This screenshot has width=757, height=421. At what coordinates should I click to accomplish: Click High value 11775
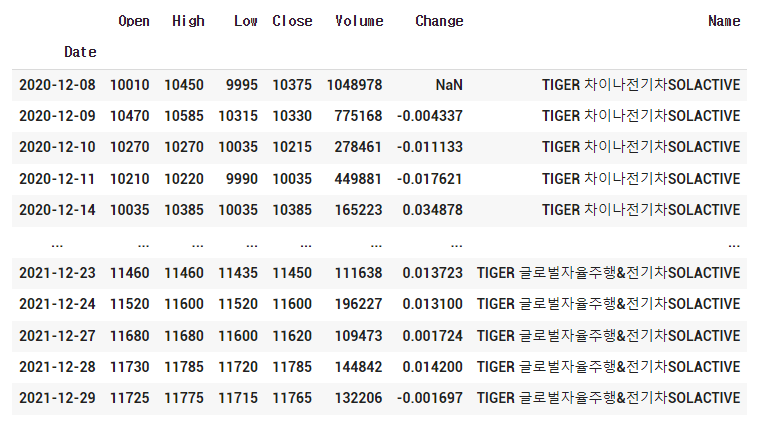tap(184, 398)
